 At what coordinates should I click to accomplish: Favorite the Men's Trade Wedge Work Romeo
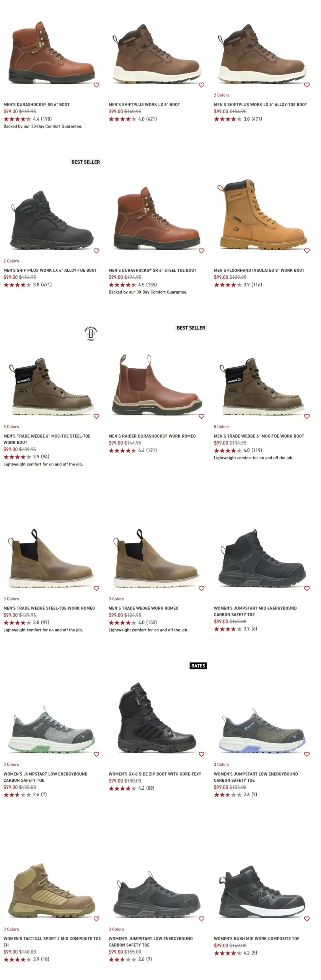click(x=202, y=588)
